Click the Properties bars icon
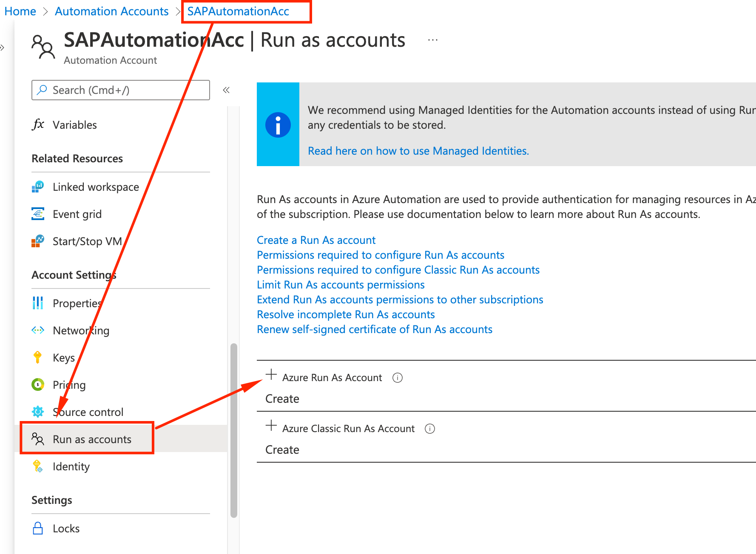This screenshot has height=554, width=756. tap(38, 303)
